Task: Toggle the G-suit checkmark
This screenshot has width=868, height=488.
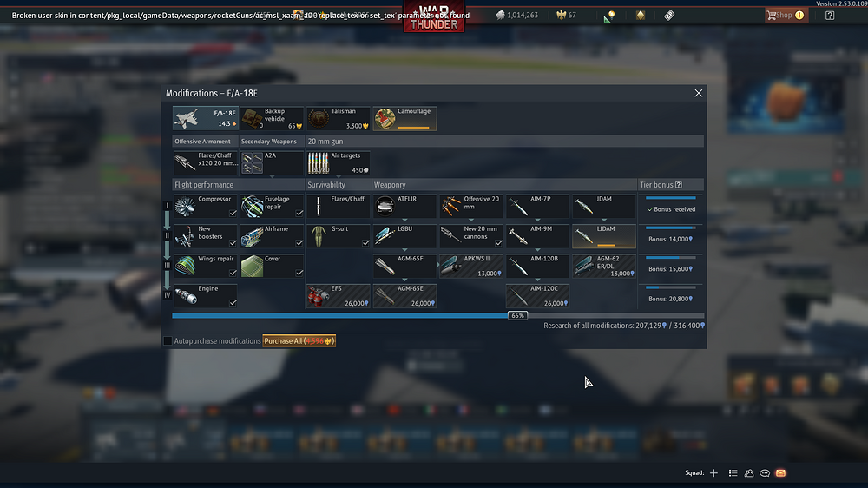Action: pyautogui.click(x=366, y=243)
